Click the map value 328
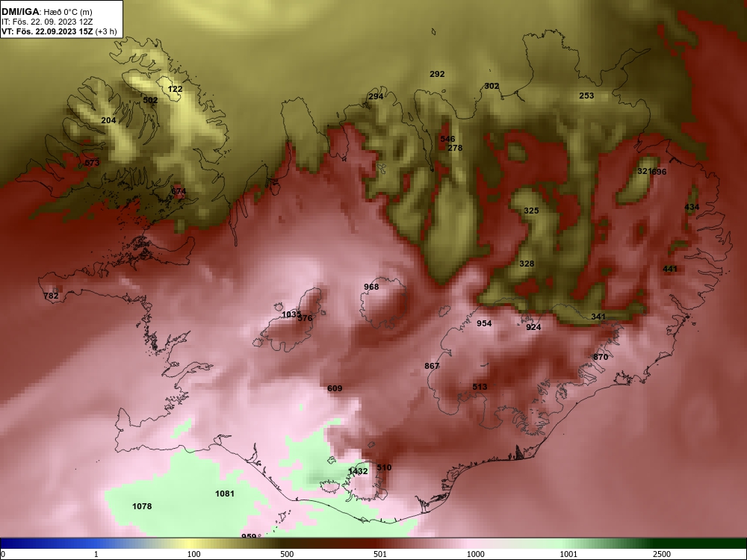 point(527,264)
